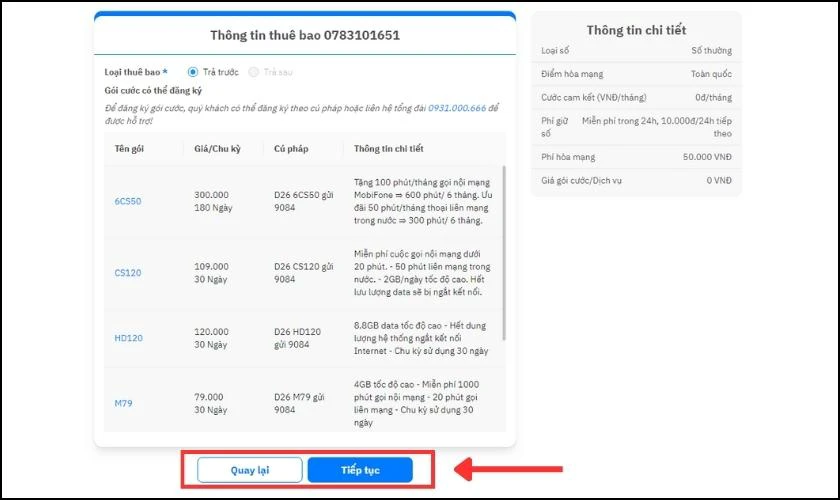Screen dimensions: 840x500
Task: Click the CS120 details description text
Action: [422, 273]
